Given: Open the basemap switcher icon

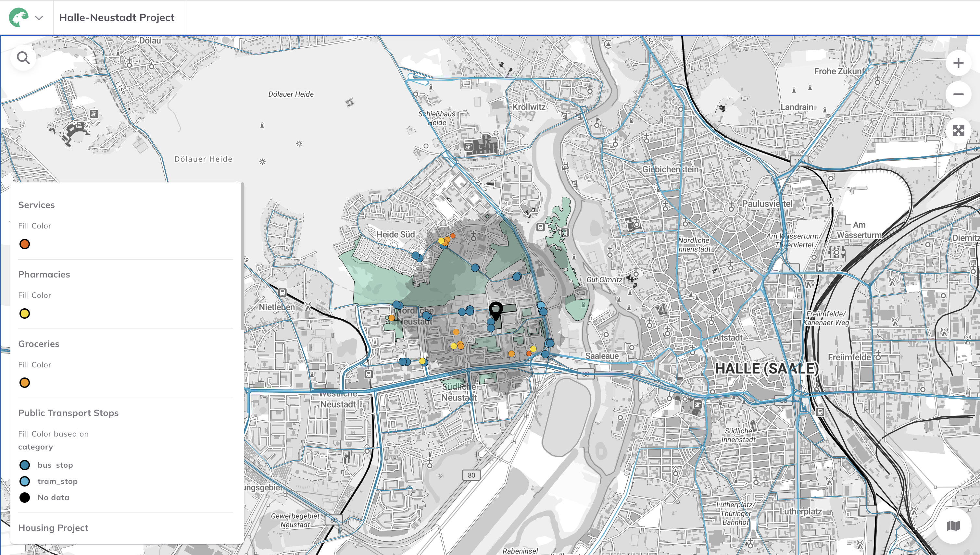Looking at the screenshot, I should [953, 526].
